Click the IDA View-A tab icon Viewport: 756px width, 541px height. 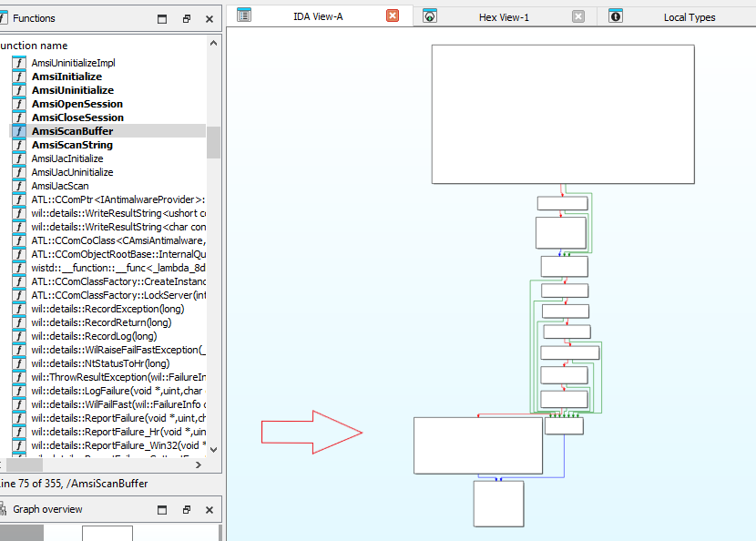(x=244, y=15)
